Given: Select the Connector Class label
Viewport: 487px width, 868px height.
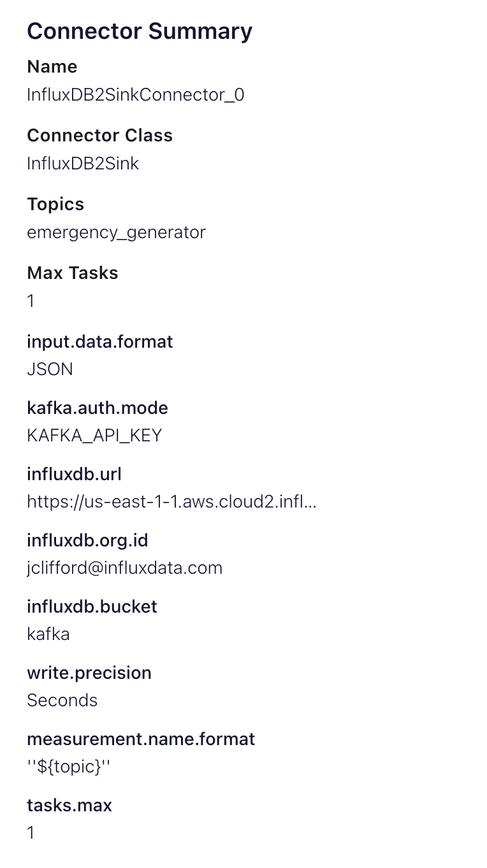Looking at the screenshot, I should coord(99,136).
